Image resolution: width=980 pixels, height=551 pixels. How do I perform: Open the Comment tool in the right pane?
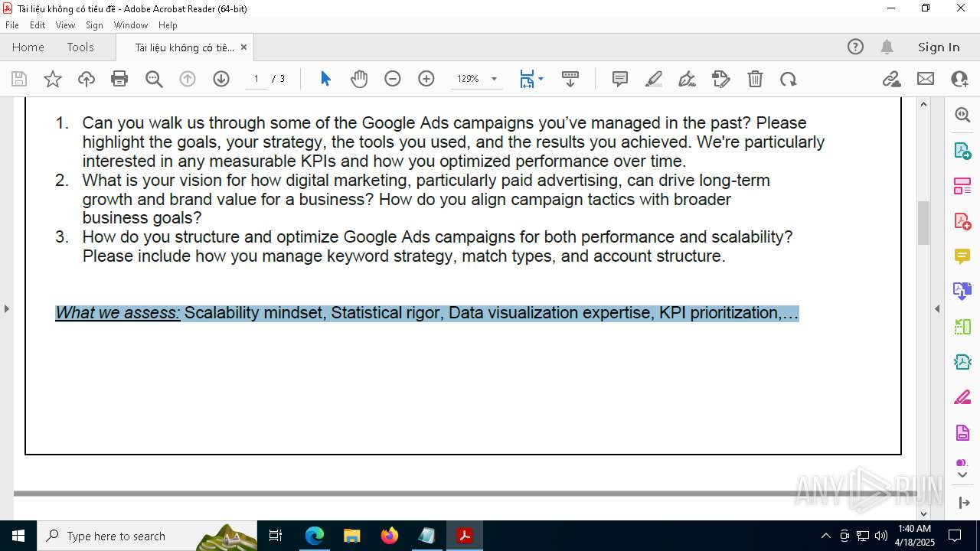point(962,256)
